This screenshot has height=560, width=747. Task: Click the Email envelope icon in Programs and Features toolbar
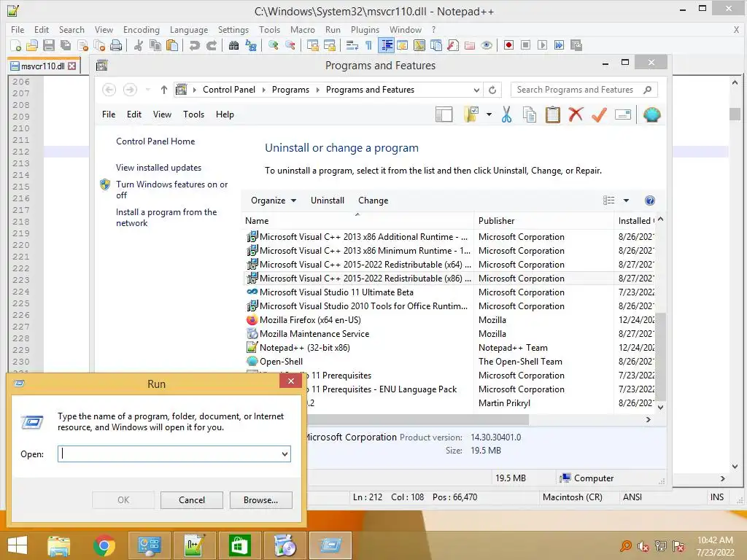pos(623,114)
